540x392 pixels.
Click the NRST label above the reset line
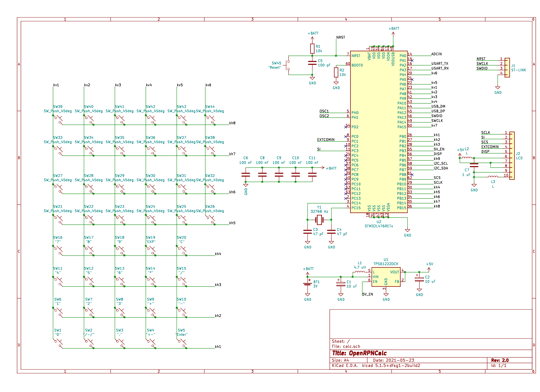(340, 37)
